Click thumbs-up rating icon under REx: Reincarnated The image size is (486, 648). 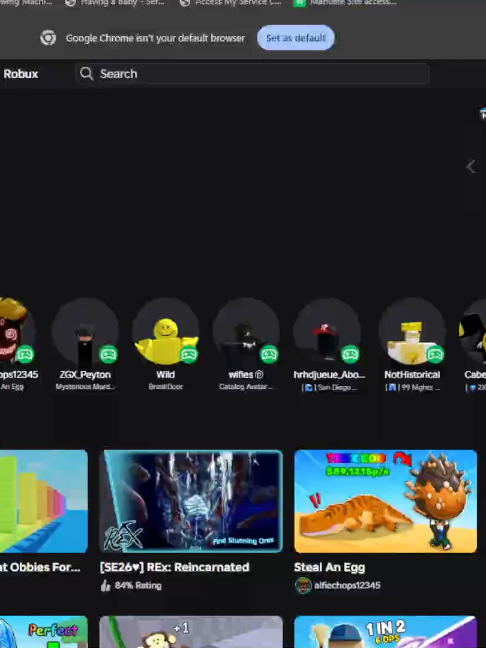(106, 585)
